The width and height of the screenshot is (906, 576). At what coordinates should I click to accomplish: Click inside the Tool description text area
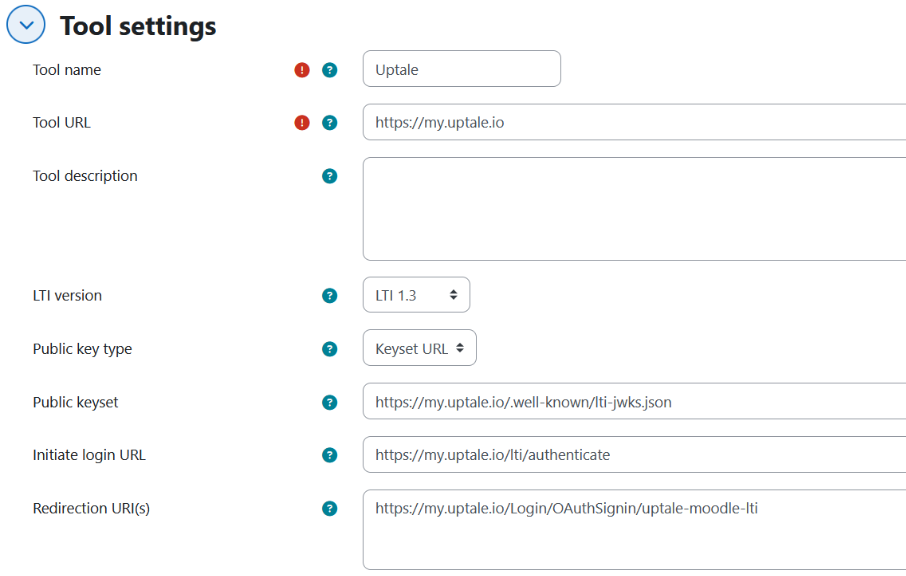coord(634,209)
